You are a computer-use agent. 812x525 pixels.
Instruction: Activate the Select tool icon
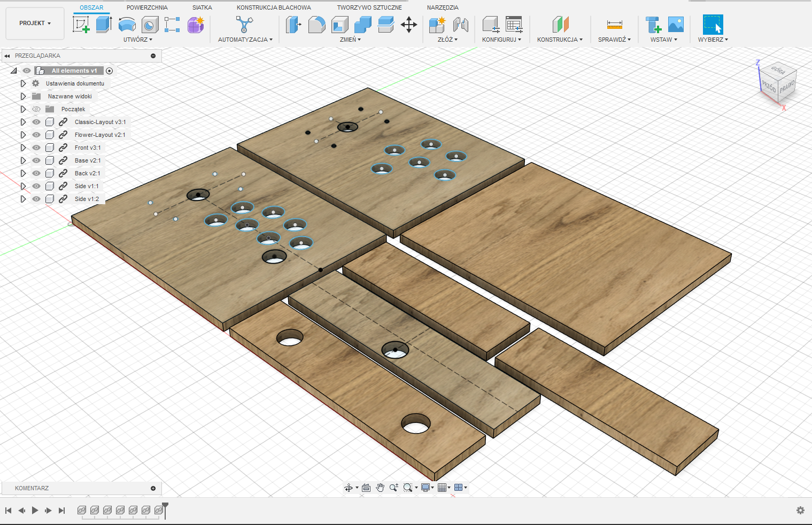(x=713, y=24)
